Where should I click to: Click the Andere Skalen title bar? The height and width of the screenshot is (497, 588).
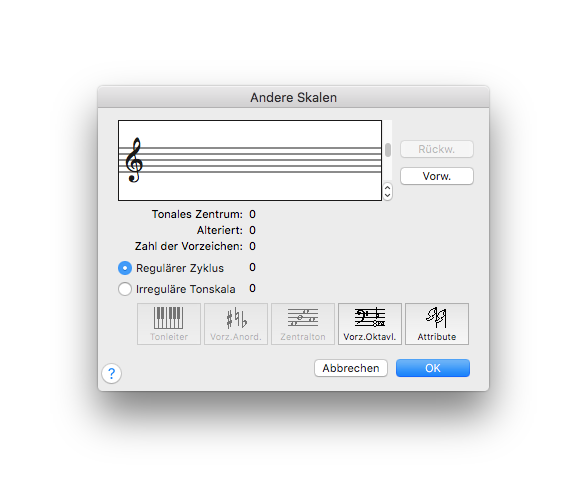pos(294,97)
